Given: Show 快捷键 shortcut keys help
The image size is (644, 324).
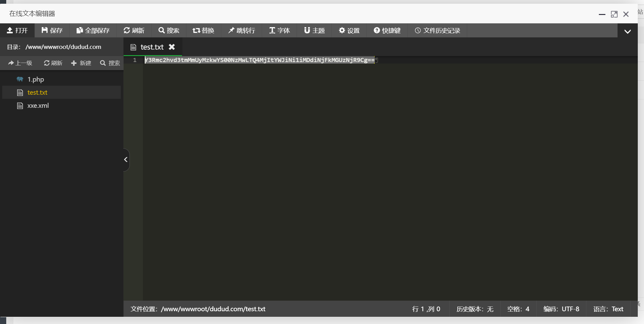Looking at the screenshot, I should click(387, 30).
